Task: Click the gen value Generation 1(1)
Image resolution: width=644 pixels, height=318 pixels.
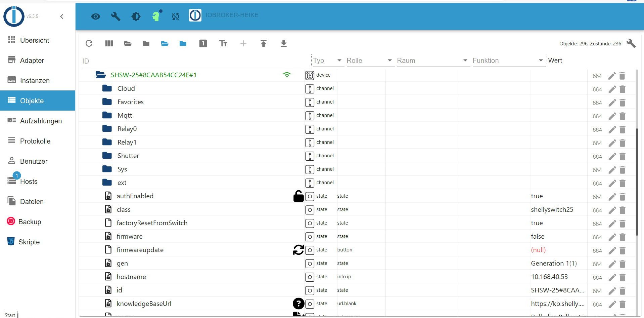Action: point(554,263)
